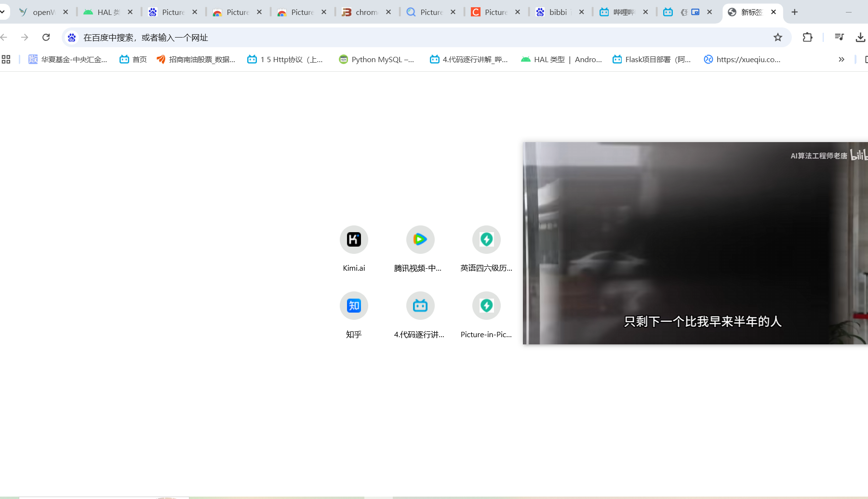Image resolution: width=868 pixels, height=499 pixels.
Task: Open the 腾讯视频 shortcut icon
Action: pos(420,239)
